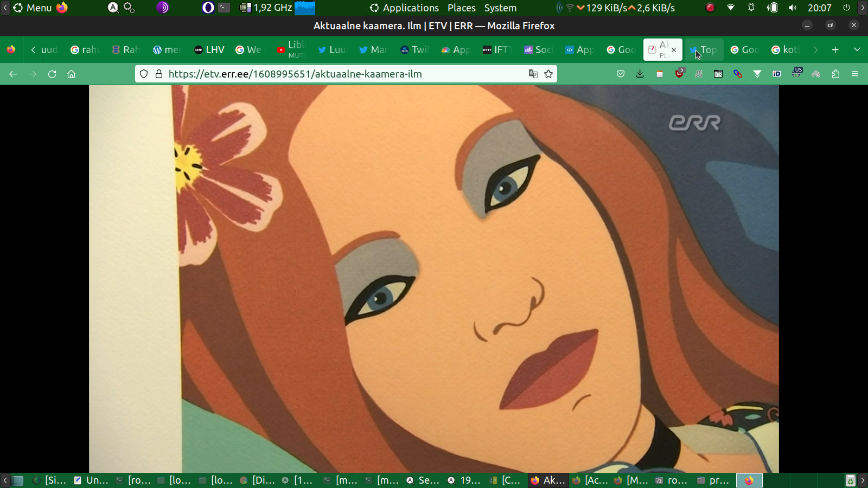The width and height of the screenshot is (868, 488).
Task: Open the notepad extension icon
Action: [660, 74]
